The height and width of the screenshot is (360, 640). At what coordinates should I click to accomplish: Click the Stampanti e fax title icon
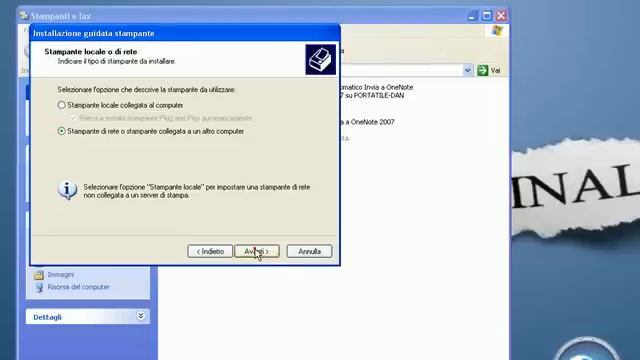(x=24, y=16)
